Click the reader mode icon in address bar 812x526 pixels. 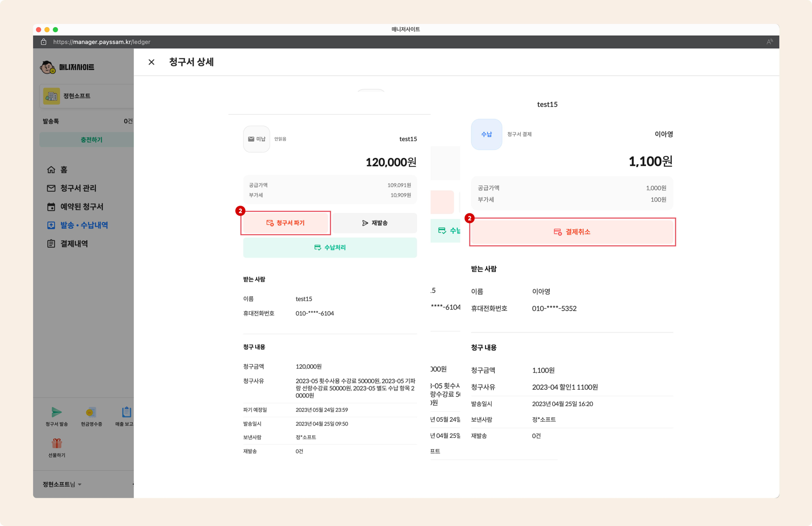pos(770,42)
